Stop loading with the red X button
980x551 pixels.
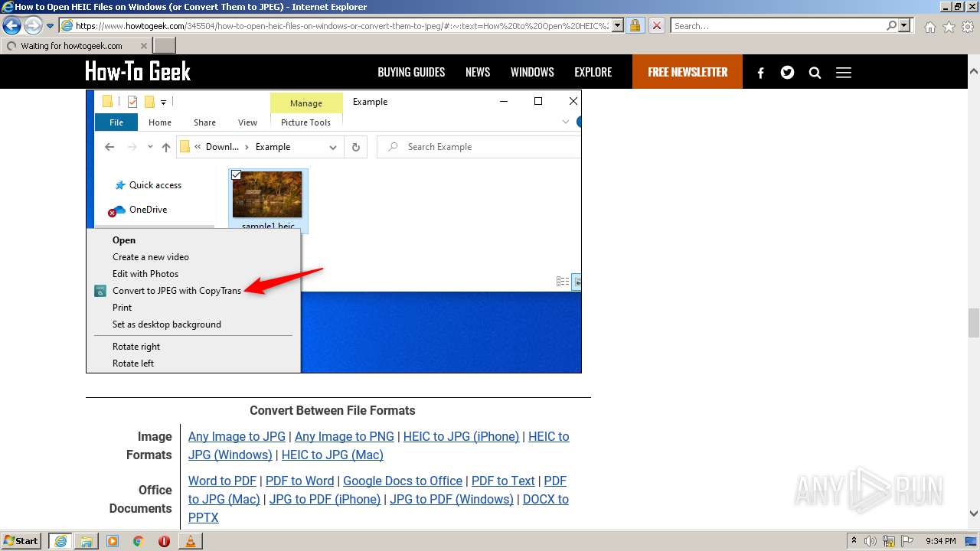click(x=656, y=26)
